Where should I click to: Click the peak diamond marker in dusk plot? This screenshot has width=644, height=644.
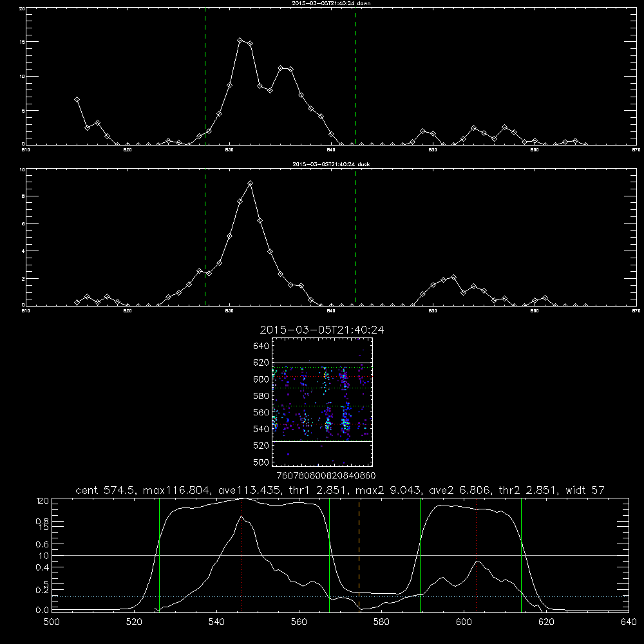[x=250, y=183]
